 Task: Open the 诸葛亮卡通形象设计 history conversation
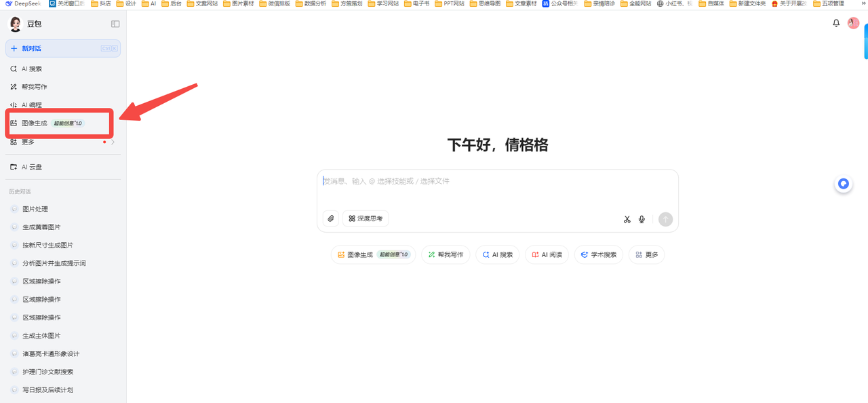pyautogui.click(x=62, y=353)
